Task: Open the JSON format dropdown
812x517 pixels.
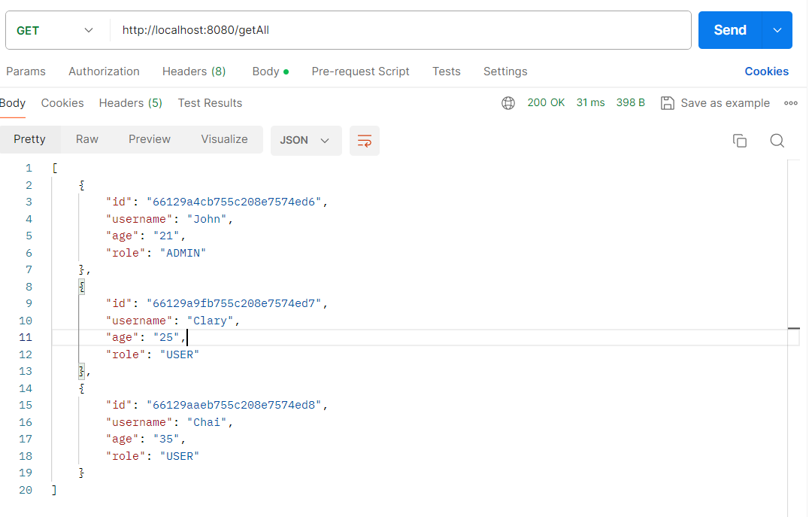Action: coord(305,141)
